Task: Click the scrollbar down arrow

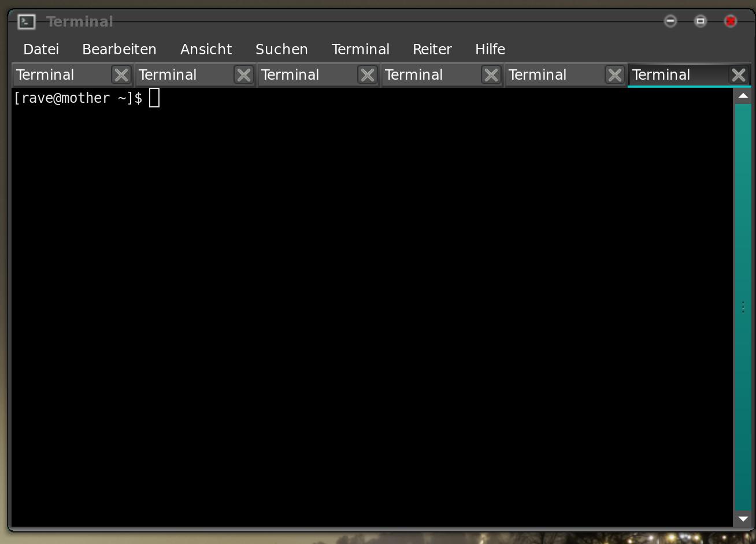Action: (743, 519)
